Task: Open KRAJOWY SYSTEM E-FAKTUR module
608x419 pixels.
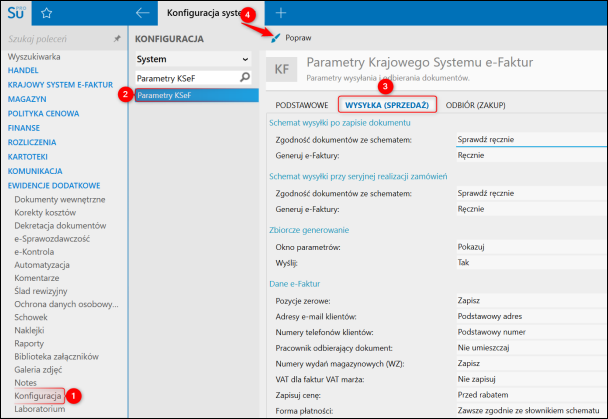Action: [x=60, y=85]
